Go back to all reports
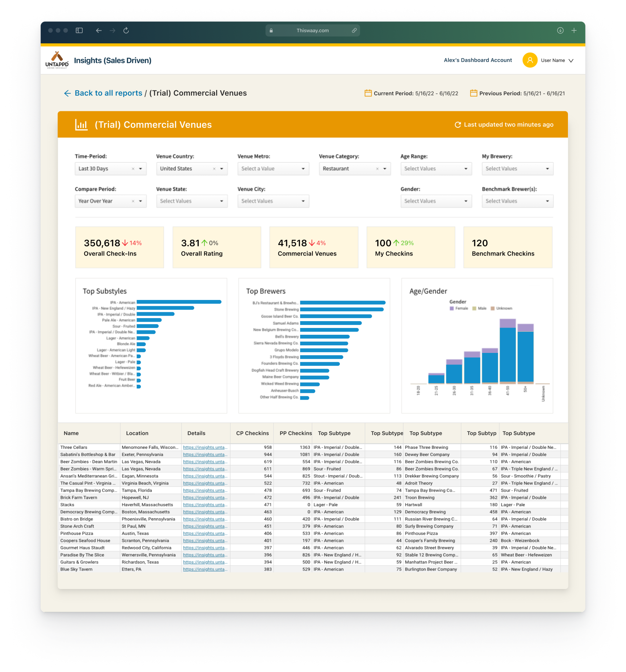626x672 pixels. [108, 93]
